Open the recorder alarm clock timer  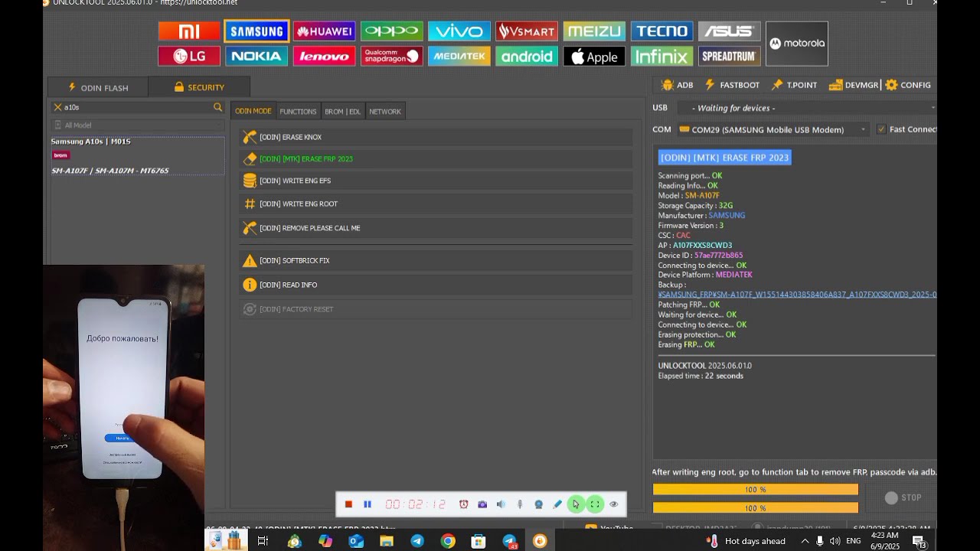(x=464, y=504)
